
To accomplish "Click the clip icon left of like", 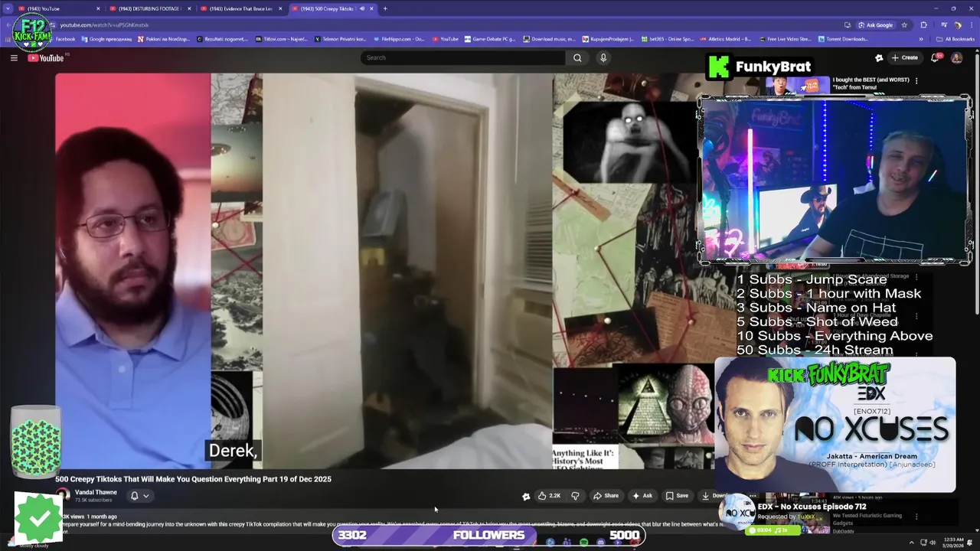I will (526, 496).
